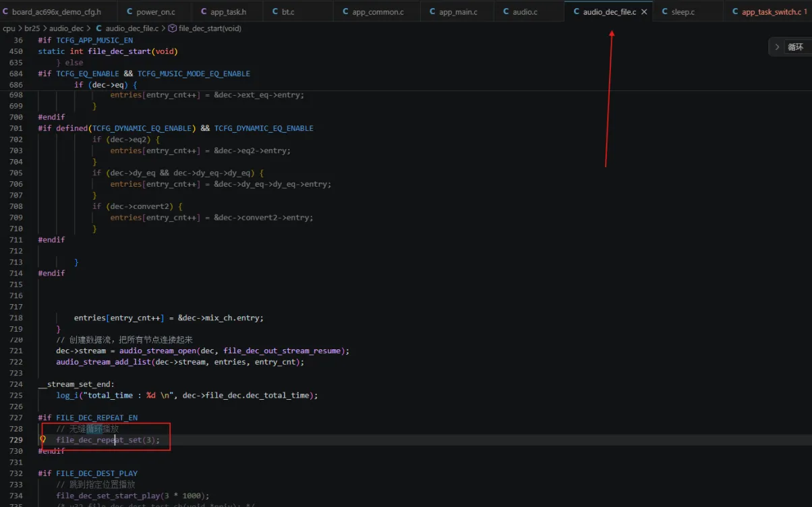The image size is (812, 507).
Task: Jump to sticky line #if TCFG_APP_MUSIC_EN
Action: pos(86,40)
